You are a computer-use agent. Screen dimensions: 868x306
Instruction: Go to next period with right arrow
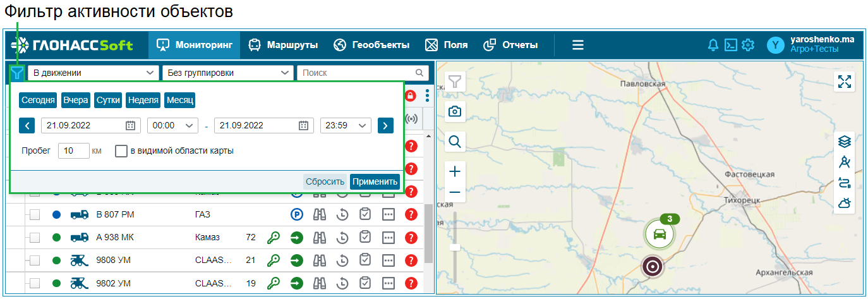coord(386,125)
